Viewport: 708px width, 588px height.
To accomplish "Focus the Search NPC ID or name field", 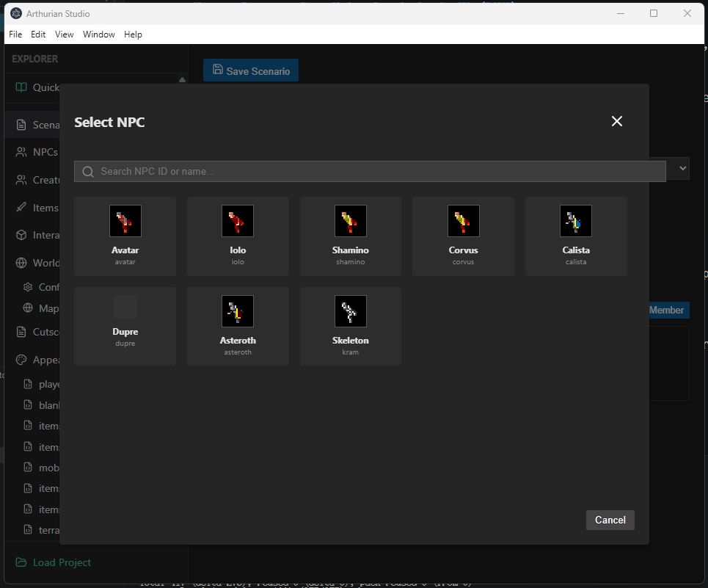I will point(370,171).
